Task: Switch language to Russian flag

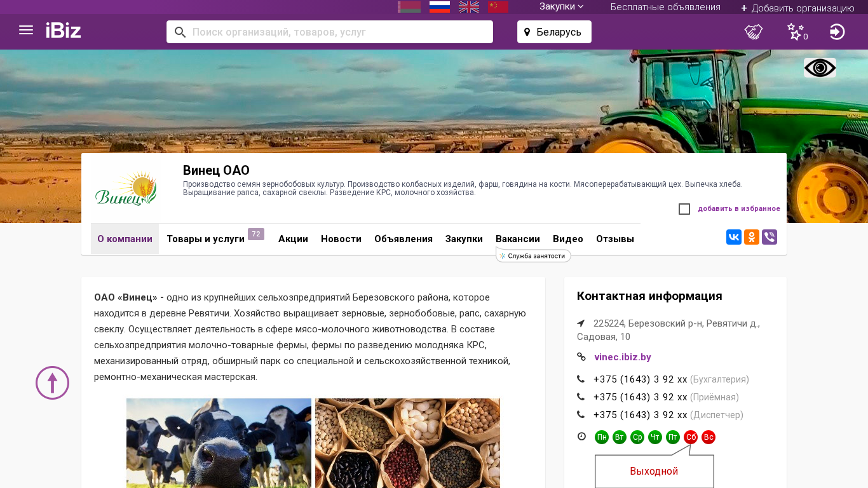Action: coord(440,7)
